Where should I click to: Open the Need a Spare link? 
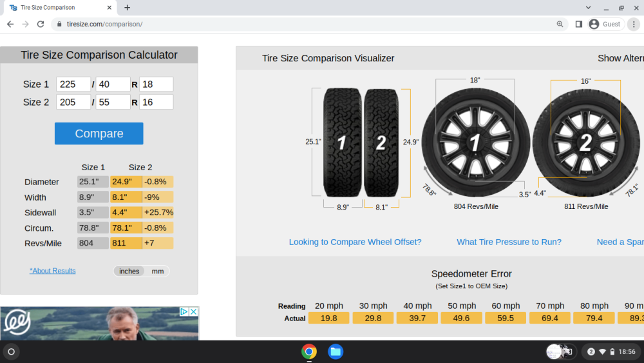click(620, 242)
